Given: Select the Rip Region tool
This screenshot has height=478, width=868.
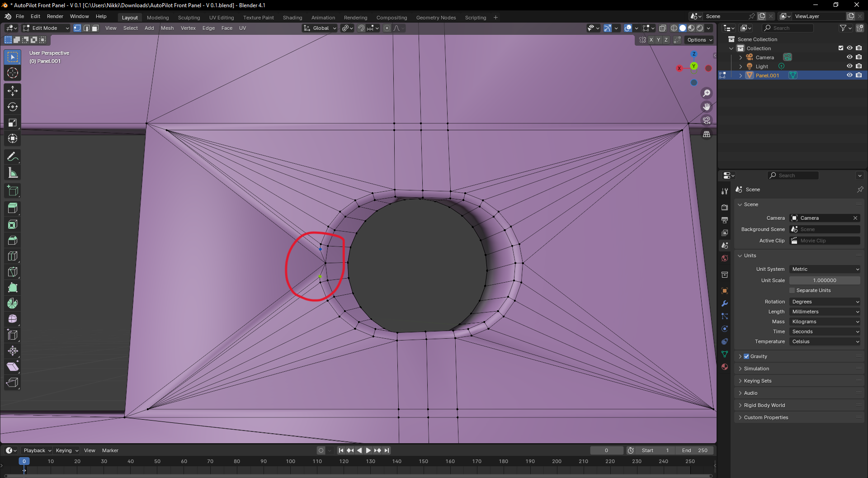Looking at the screenshot, I should coord(13,383).
